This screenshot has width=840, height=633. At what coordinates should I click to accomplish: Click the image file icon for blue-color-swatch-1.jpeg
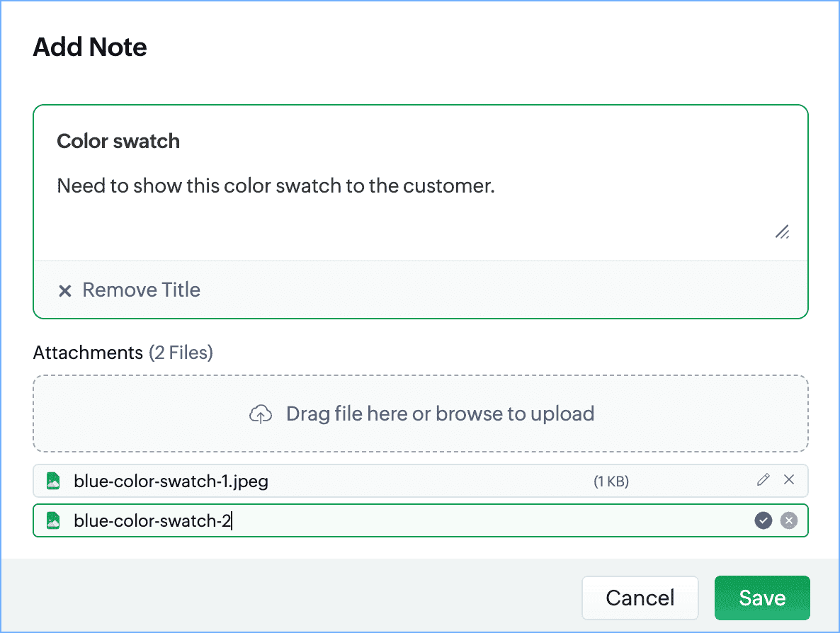pyautogui.click(x=53, y=481)
